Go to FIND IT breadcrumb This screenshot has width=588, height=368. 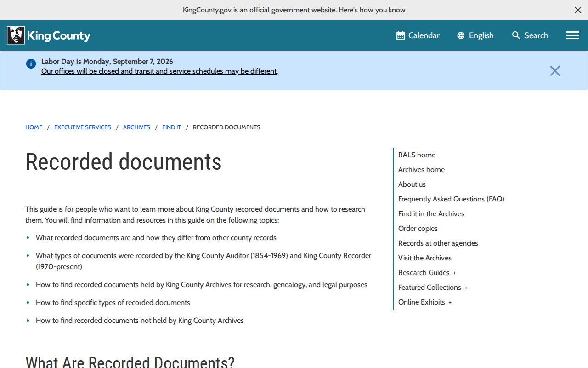pos(171,127)
